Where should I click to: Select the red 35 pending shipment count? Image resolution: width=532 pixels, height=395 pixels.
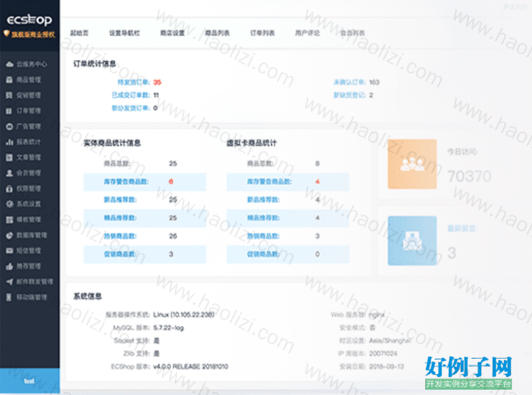click(157, 82)
